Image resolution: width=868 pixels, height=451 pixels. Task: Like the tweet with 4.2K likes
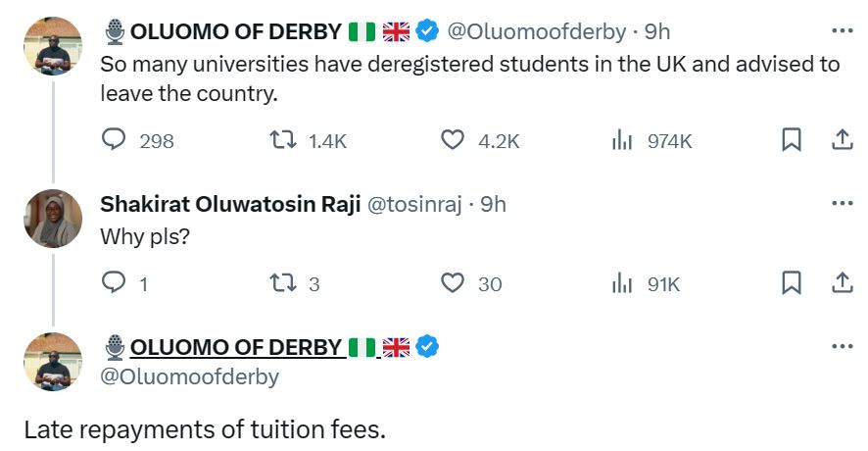pos(452,140)
